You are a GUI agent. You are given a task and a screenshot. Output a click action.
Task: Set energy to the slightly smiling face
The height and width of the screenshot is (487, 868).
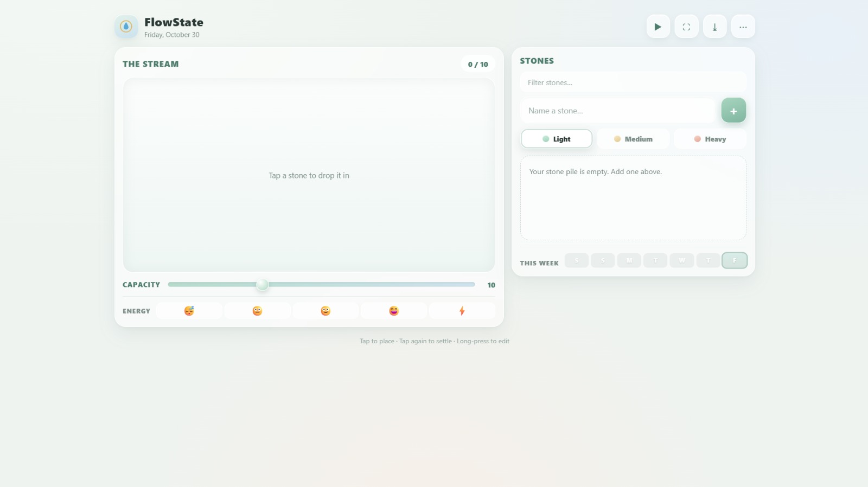[325, 311]
